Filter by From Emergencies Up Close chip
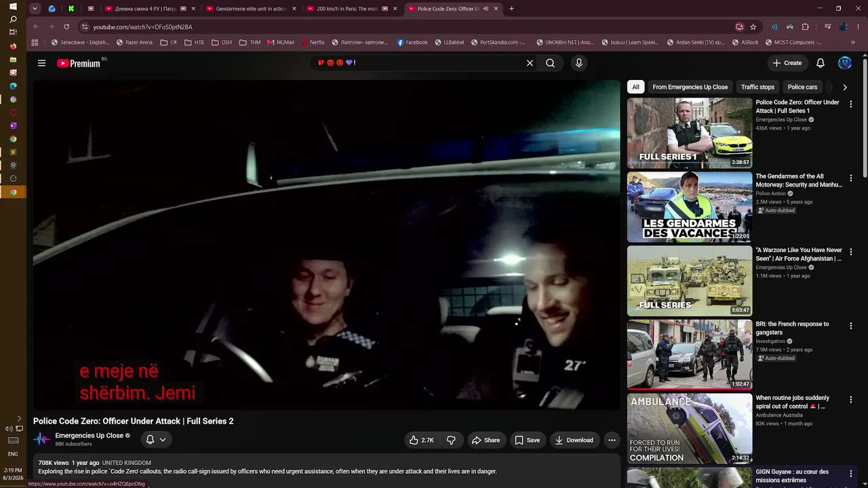 pyautogui.click(x=690, y=87)
